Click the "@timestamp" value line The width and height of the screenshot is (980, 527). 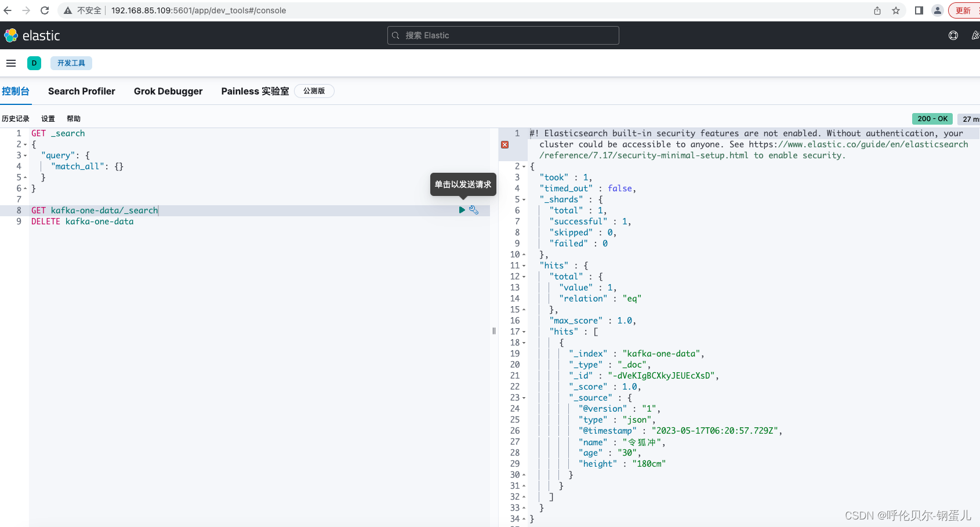[681, 431]
